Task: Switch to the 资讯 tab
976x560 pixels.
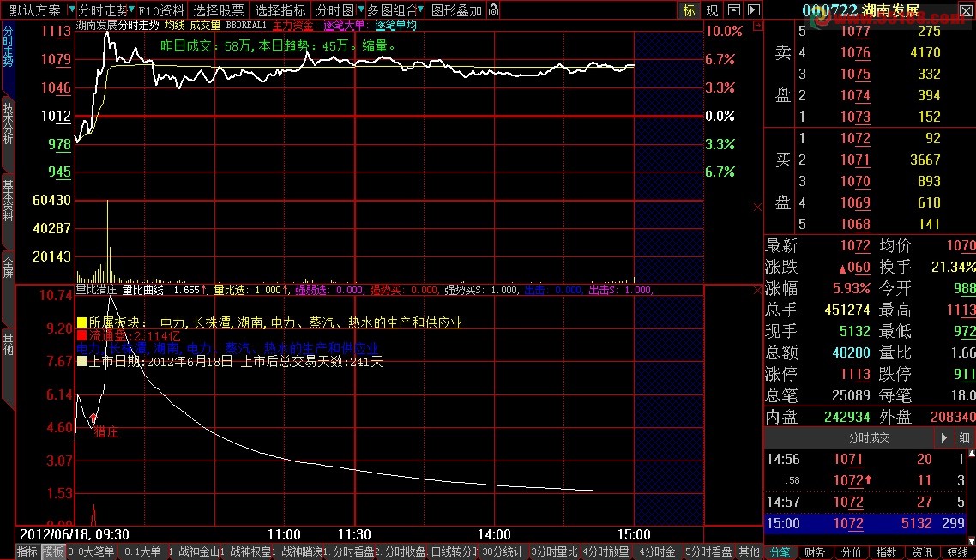Action: click(922, 552)
